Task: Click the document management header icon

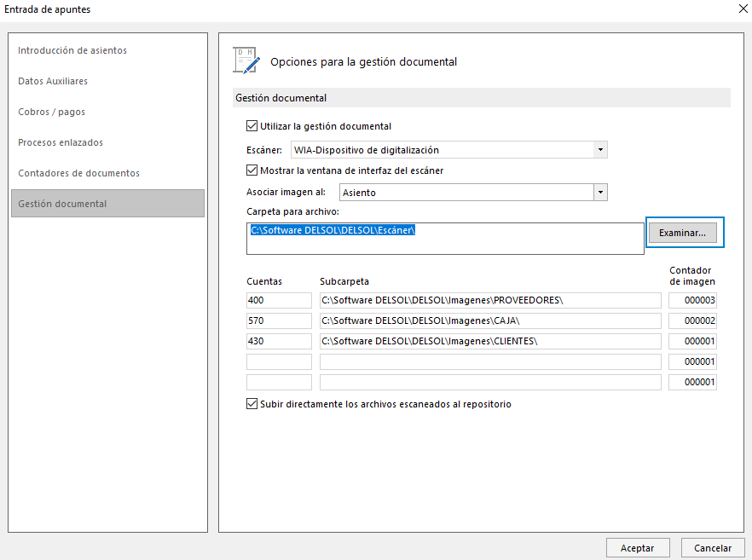Action: [246, 61]
